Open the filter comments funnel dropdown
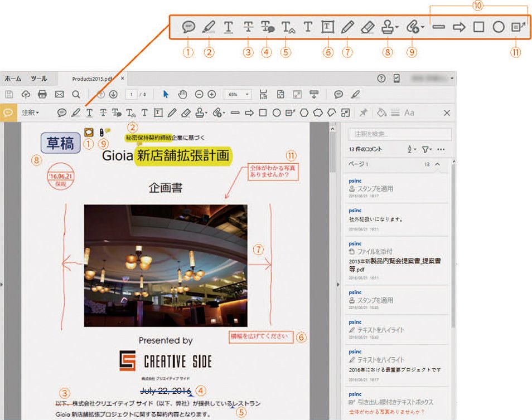 pyautogui.click(x=427, y=149)
